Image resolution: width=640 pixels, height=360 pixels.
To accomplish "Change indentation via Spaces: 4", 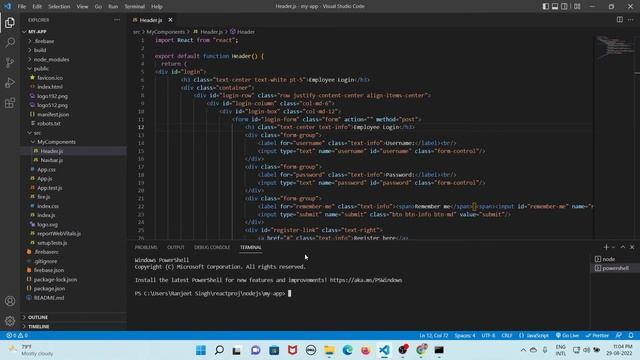I will [465, 336].
